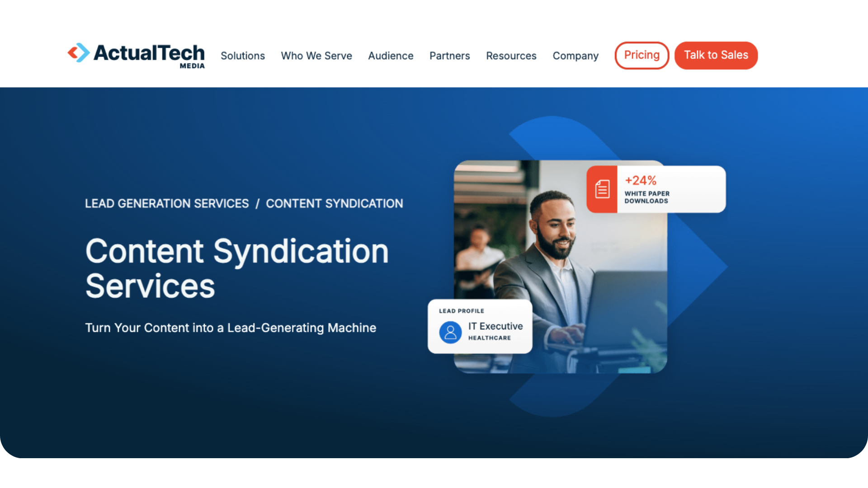Click the ActualTech chevron logo icon
Screen dimensions: 868x488
[79, 53]
